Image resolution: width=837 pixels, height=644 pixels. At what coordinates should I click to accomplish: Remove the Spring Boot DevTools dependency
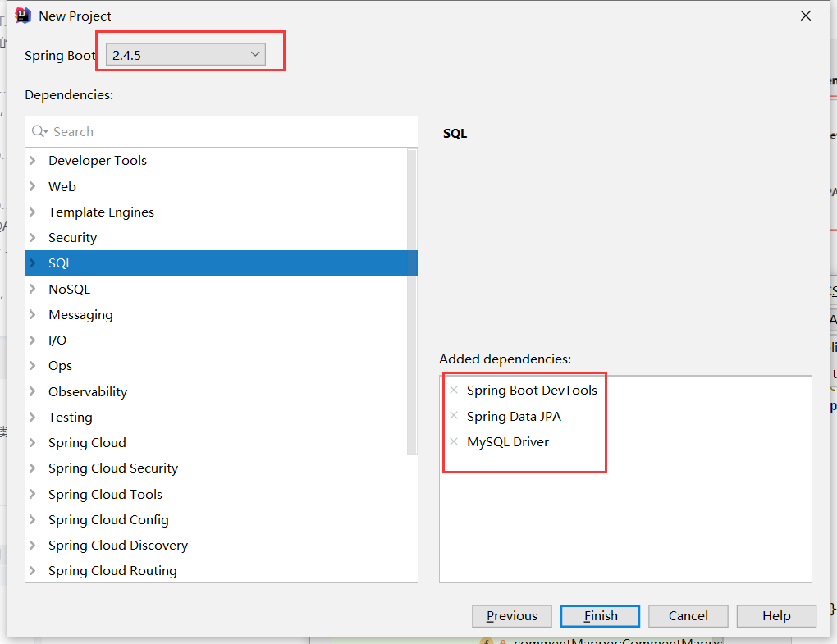pyautogui.click(x=454, y=390)
